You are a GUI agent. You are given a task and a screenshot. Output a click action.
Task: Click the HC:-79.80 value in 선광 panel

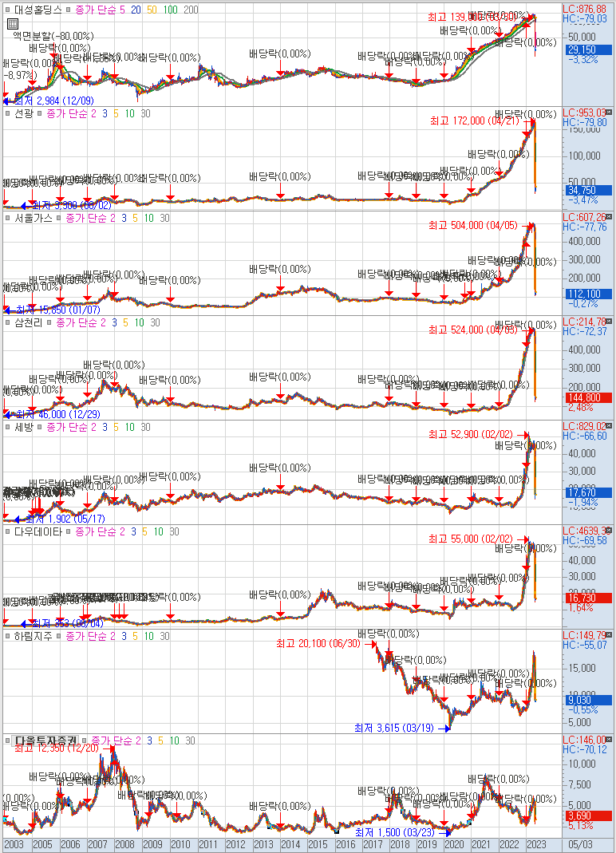pos(584,122)
